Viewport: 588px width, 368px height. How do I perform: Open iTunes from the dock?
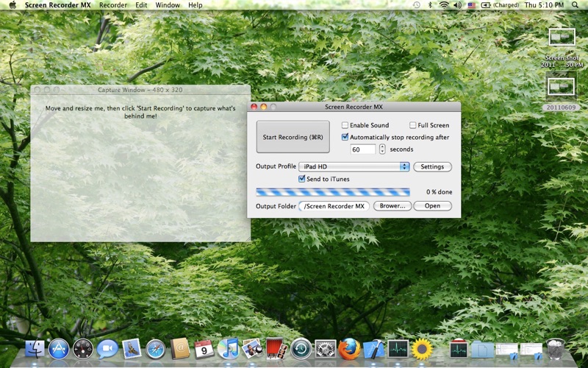point(228,349)
